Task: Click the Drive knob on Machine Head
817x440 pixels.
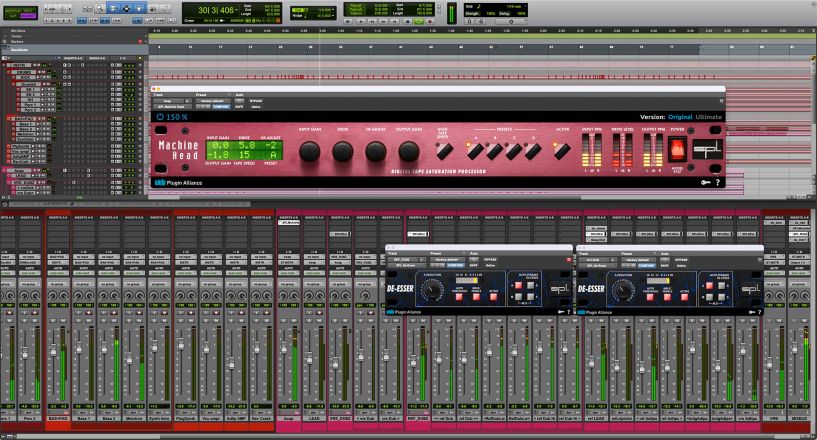Action: 343,151
